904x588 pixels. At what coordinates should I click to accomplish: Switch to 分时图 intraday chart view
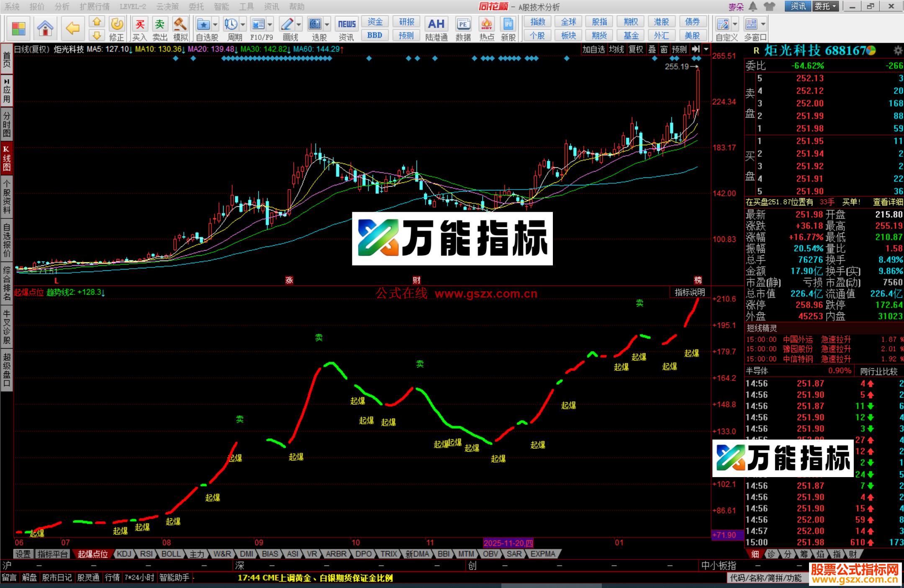[6, 124]
